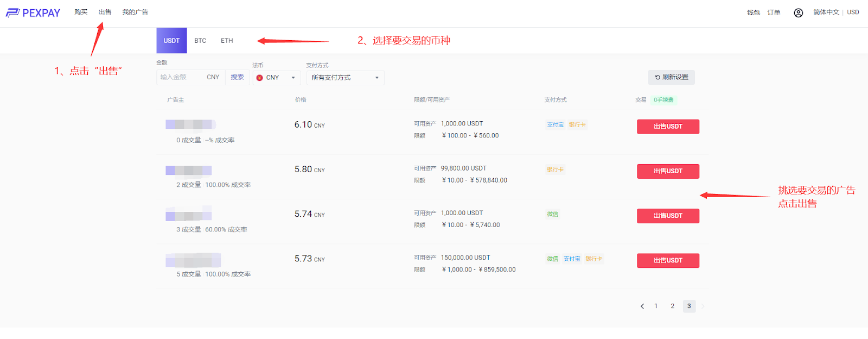
Task: Click 出售USDT for the 6.10 CNY ad
Action: [668, 127]
